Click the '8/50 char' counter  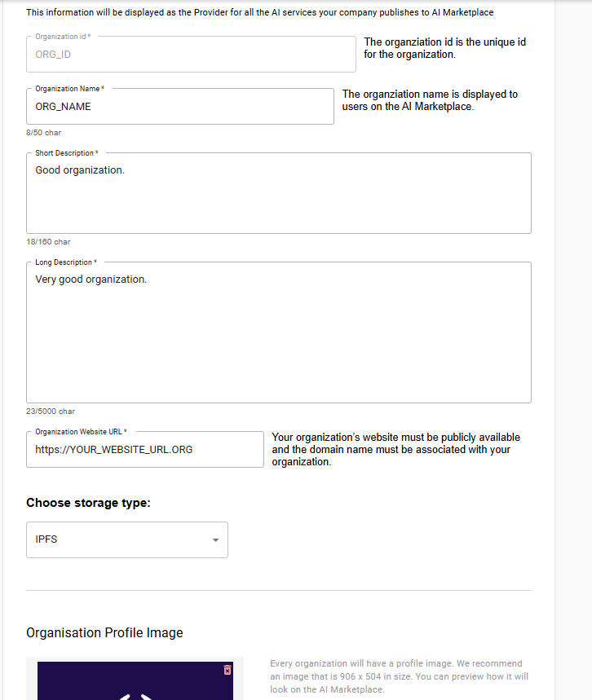point(43,133)
